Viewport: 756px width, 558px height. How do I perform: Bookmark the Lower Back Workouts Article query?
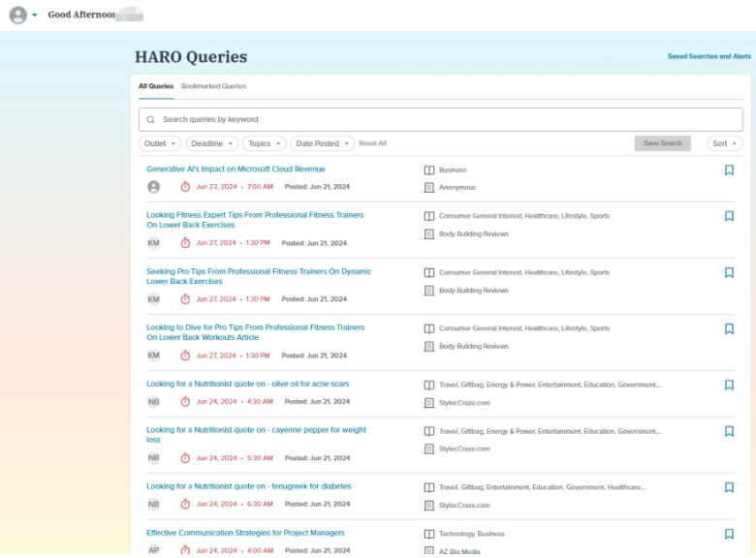tap(729, 328)
